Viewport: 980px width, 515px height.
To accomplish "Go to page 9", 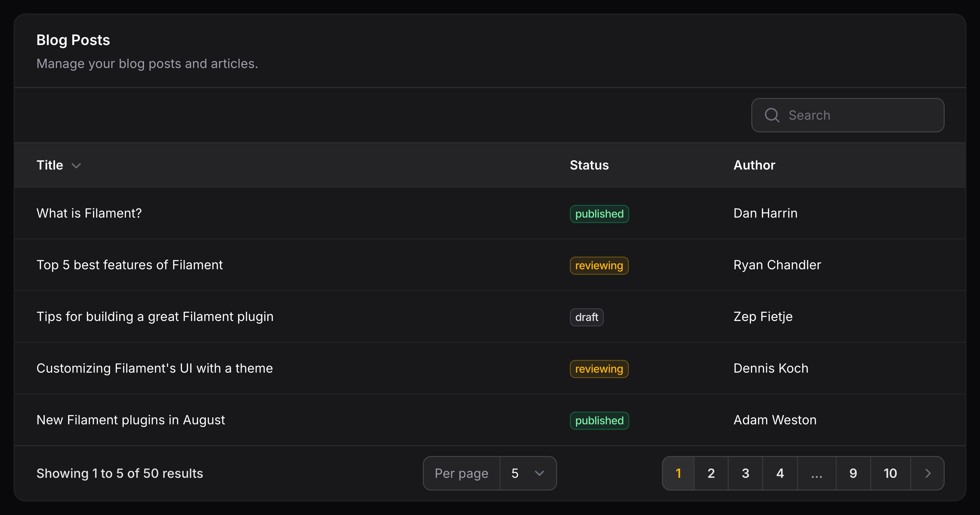I will (x=853, y=473).
